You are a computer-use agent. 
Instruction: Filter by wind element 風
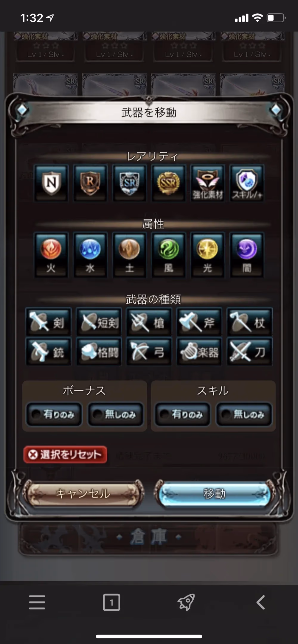pyautogui.click(x=168, y=254)
